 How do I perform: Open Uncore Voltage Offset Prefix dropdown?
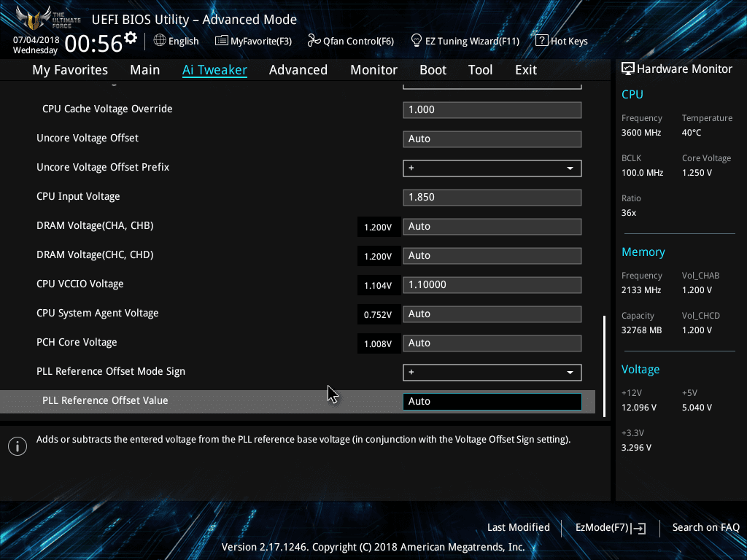(x=492, y=168)
